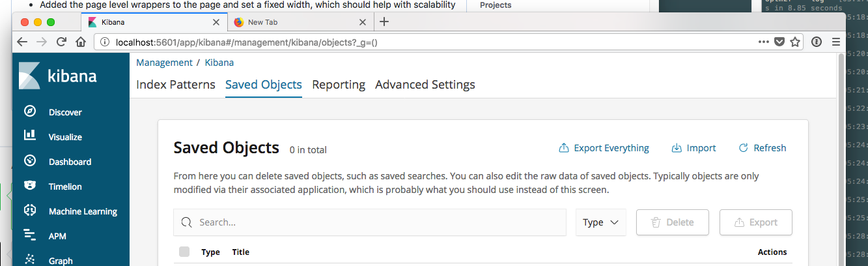Open the page actions three-dots menu

tap(764, 42)
